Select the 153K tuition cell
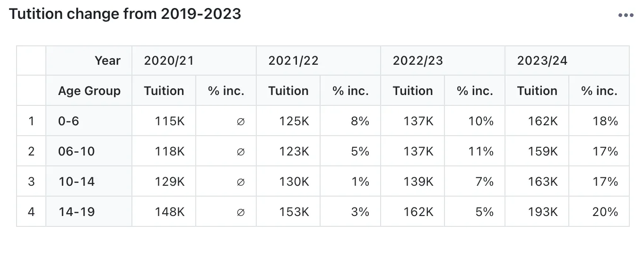Image resolution: width=644 pixels, height=259 pixels. [x=288, y=211]
